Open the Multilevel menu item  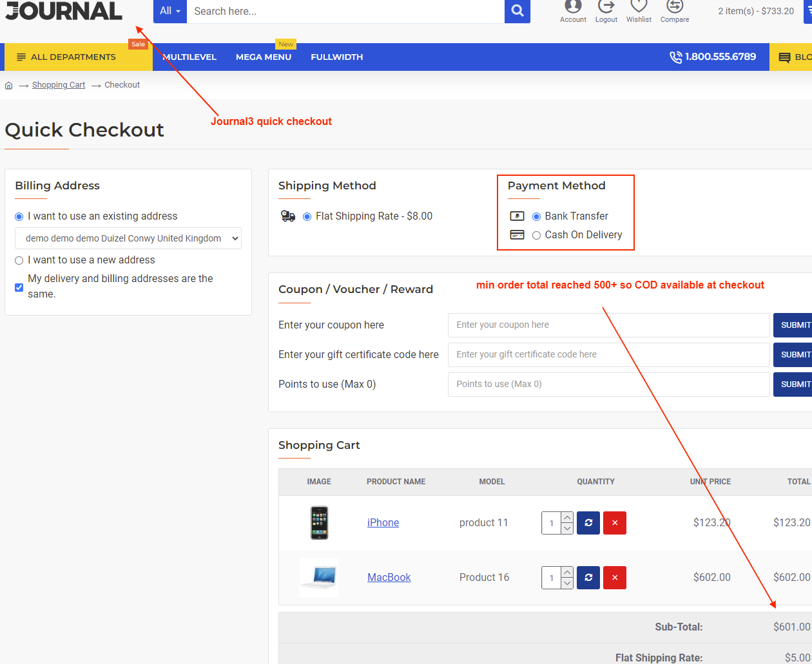[x=189, y=57]
